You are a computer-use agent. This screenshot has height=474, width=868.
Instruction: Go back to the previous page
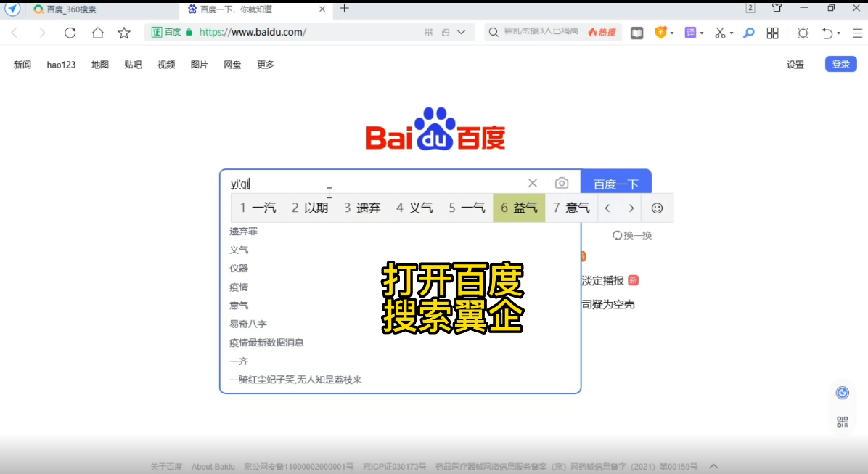point(15,33)
